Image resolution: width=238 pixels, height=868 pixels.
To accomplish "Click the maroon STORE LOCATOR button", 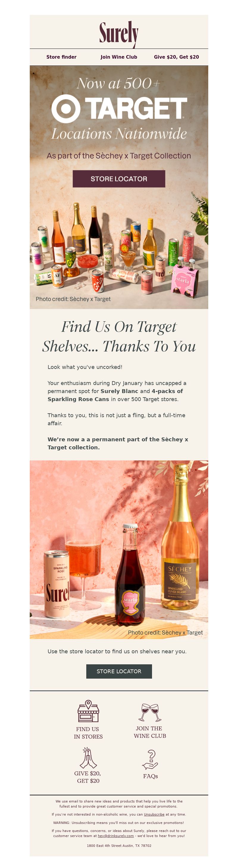I will [119, 179].
